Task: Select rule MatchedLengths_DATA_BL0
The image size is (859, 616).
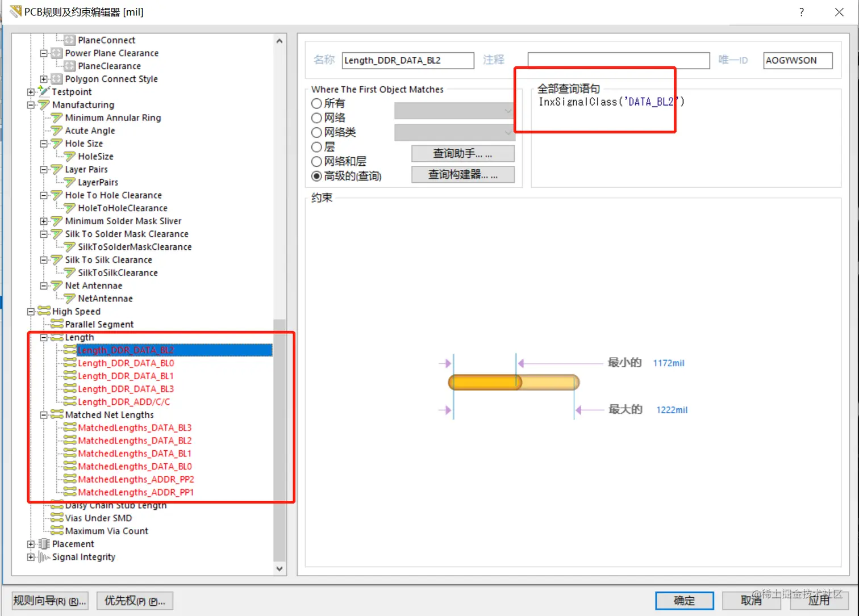Action: [x=135, y=466]
